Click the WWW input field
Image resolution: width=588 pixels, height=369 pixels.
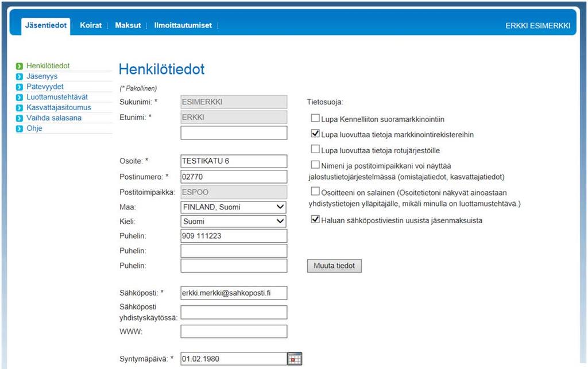pyautogui.click(x=234, y=332)
